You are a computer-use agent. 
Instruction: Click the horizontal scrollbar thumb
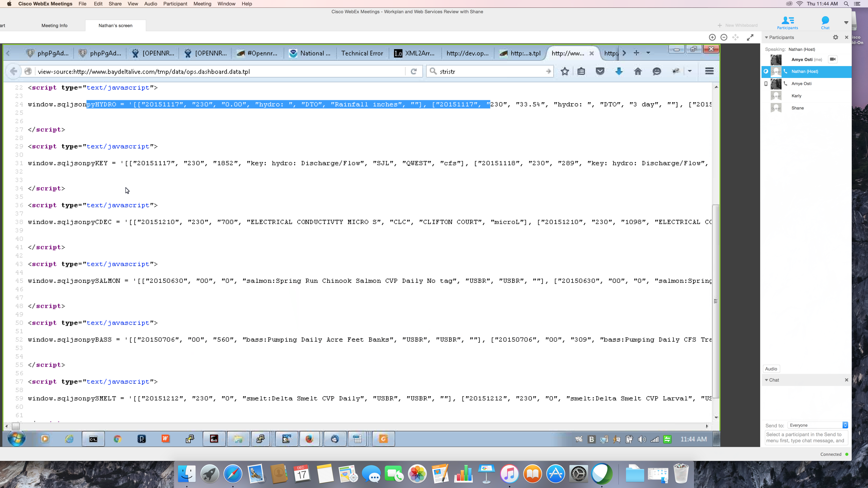click(16, 426)
